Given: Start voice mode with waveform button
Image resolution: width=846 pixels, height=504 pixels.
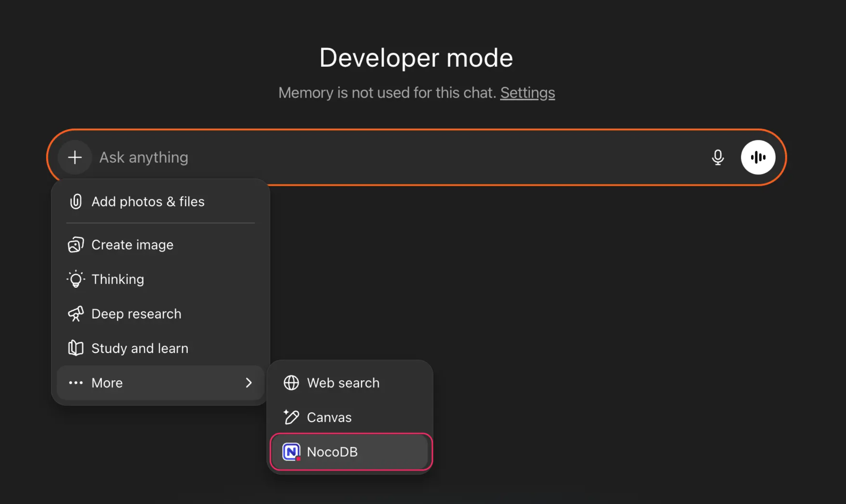Looking at the screenshot, I should [758, 157].
